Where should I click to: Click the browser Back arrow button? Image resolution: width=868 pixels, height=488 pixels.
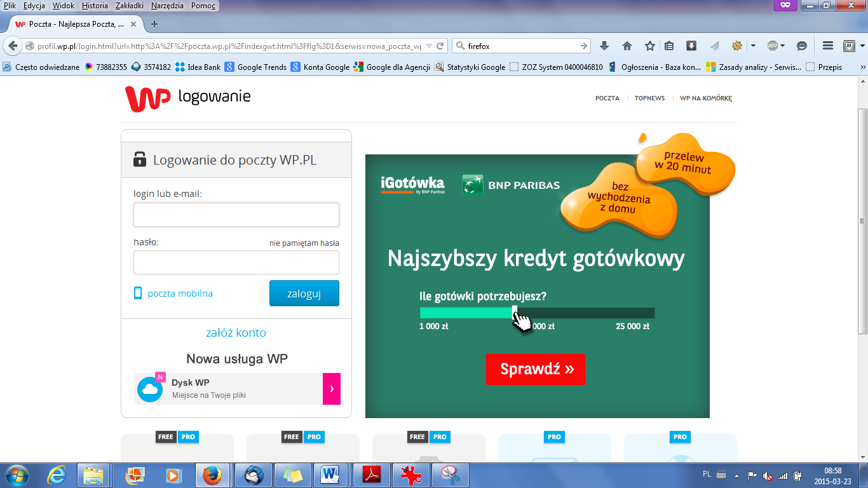click(13, 46)
